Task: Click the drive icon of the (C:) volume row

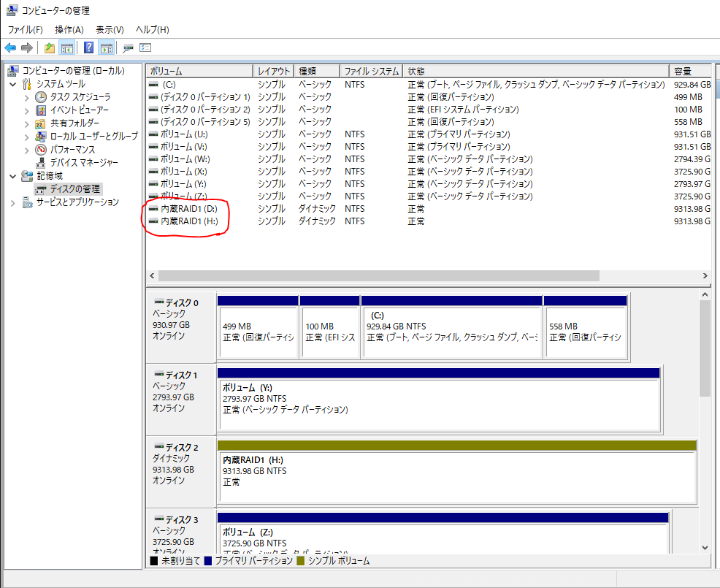Action: point(153,85)
